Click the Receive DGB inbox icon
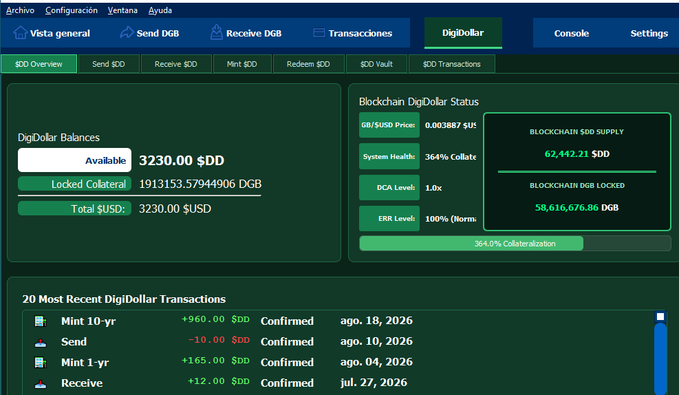679x395 pixels. pos(216,32)
